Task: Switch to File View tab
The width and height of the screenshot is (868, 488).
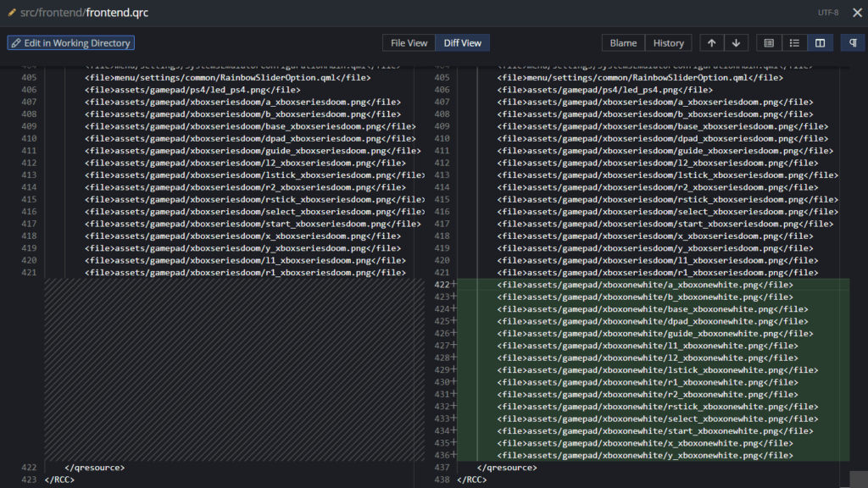Action: point(409,43)
